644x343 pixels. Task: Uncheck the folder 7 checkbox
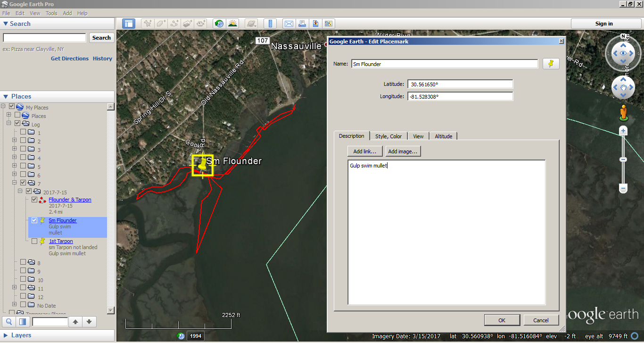(x=23, y=183)
